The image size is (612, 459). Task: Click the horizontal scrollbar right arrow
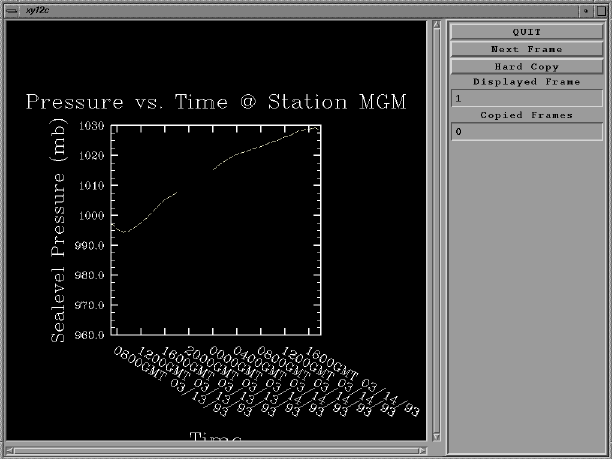coord(425,449)
